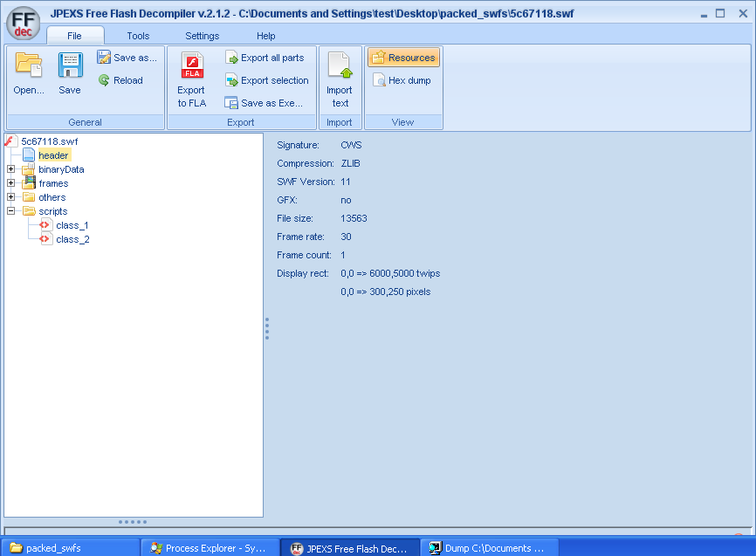Switch to the Dump window in taskbar
Viewport: 756px width, 556px height.
tap(490, 548)
